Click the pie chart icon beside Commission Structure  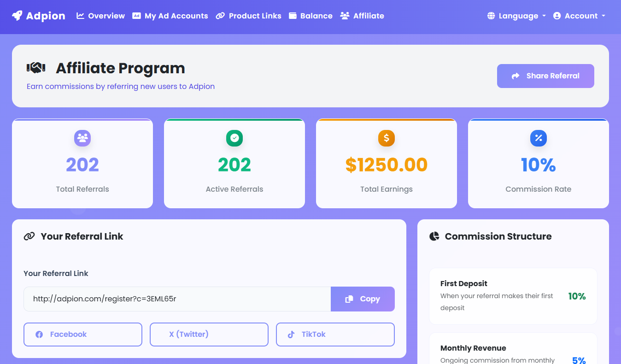pos(434,236)
